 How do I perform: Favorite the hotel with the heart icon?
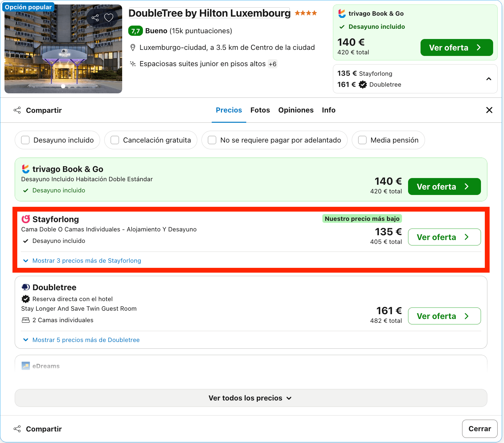pyautogui.click(x=109, y=18)
